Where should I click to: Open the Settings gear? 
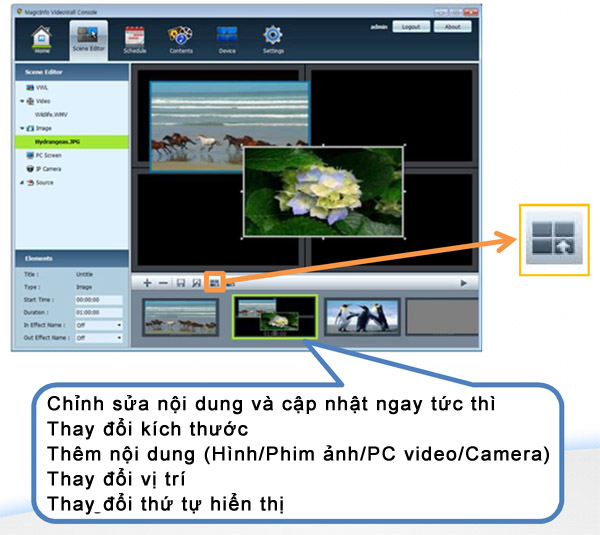tap(273, 38)
